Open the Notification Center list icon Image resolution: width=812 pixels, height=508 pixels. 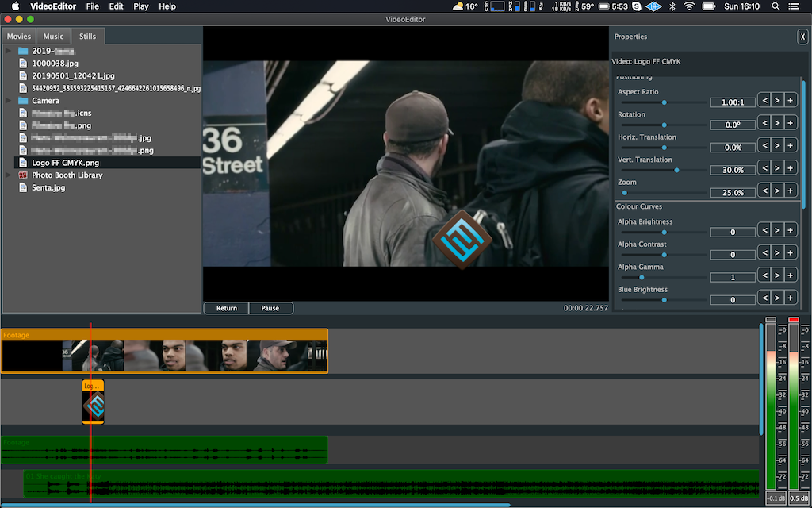[793, 6]
